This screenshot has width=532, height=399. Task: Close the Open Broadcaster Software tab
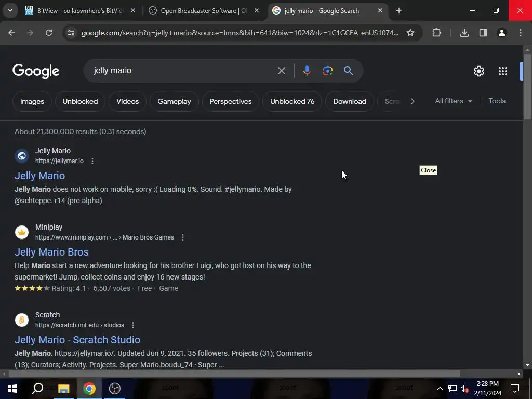point(257,11)
